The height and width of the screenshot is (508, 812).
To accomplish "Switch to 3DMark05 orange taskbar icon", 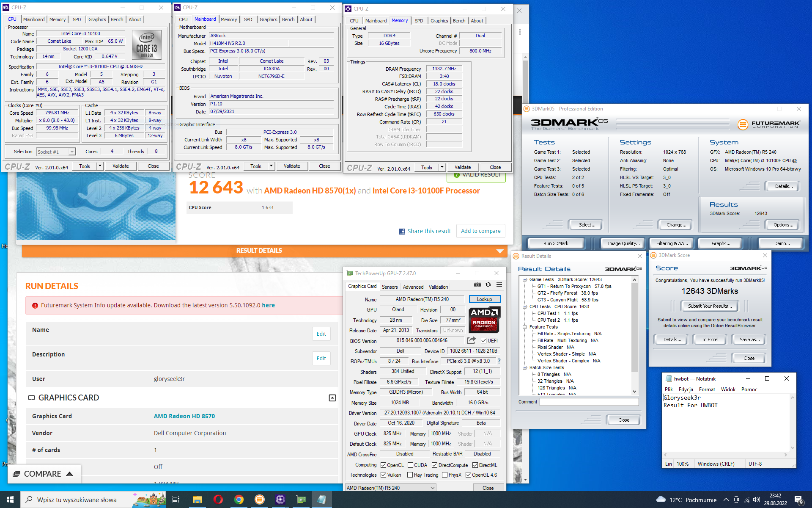I will click(259, 500).
